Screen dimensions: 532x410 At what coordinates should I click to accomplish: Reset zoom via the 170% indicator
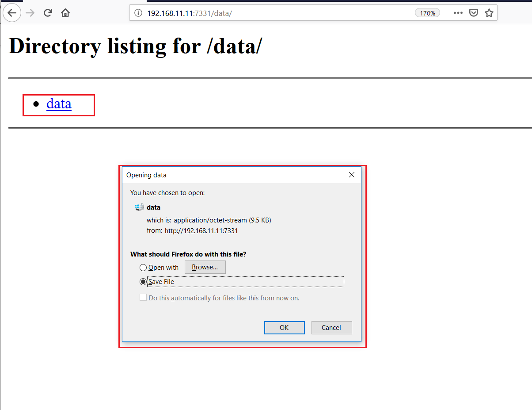[427, 13]
